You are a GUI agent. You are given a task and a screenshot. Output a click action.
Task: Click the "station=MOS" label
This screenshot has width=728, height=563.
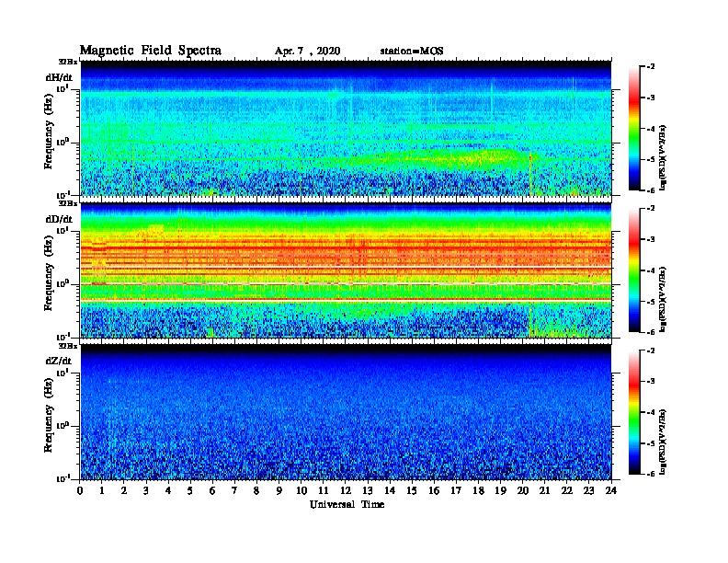pyautogui.click(x=412, y=52)
